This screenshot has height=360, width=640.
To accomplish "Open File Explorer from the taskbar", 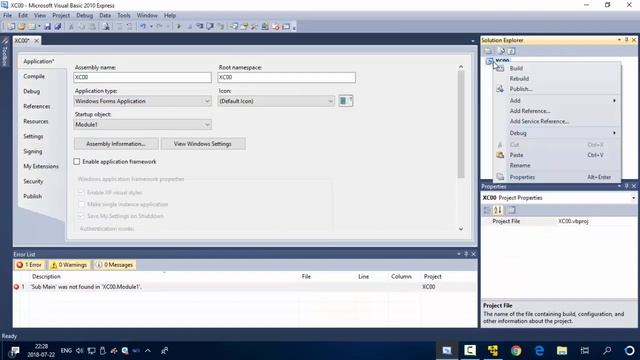I will pyautogui.click(x=562, y=350).
